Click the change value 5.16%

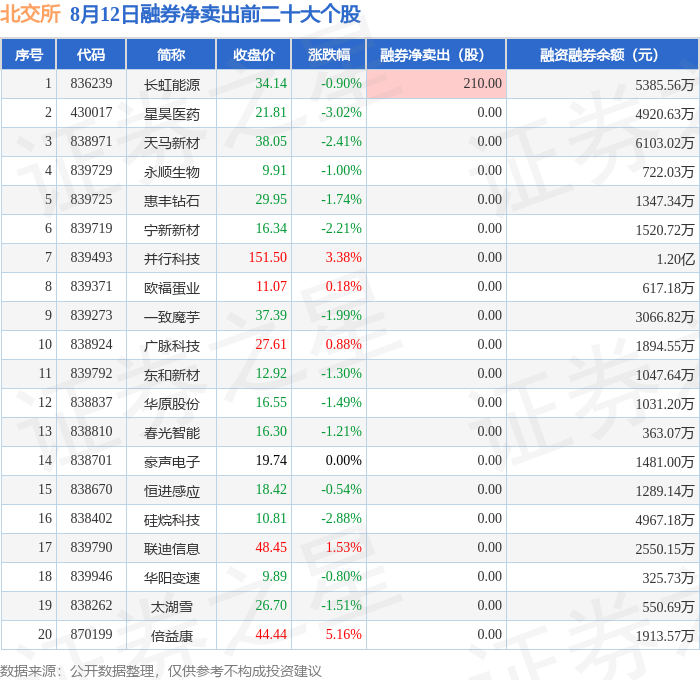click(x=343, y=635)
